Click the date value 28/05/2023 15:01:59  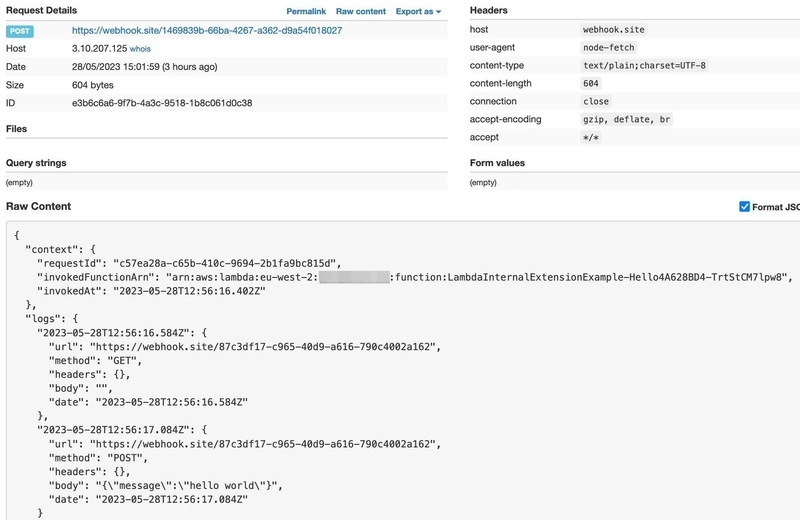pos(144,67)
